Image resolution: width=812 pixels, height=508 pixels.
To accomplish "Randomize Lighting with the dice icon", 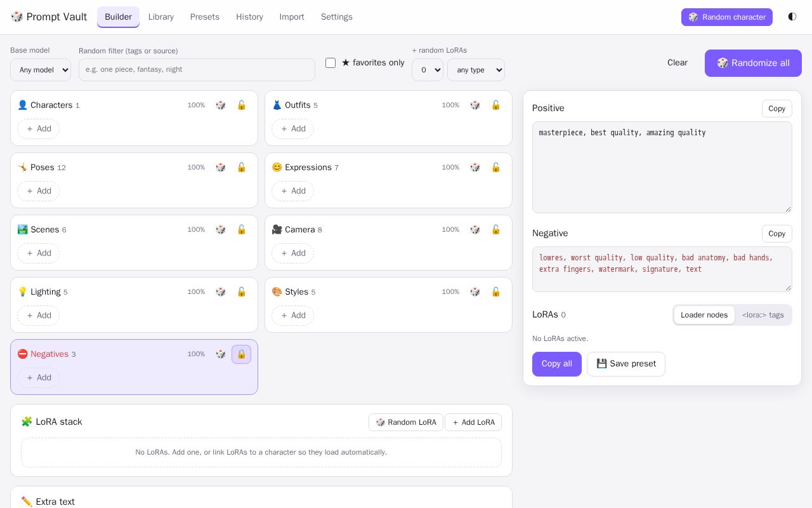I will 221,292.
